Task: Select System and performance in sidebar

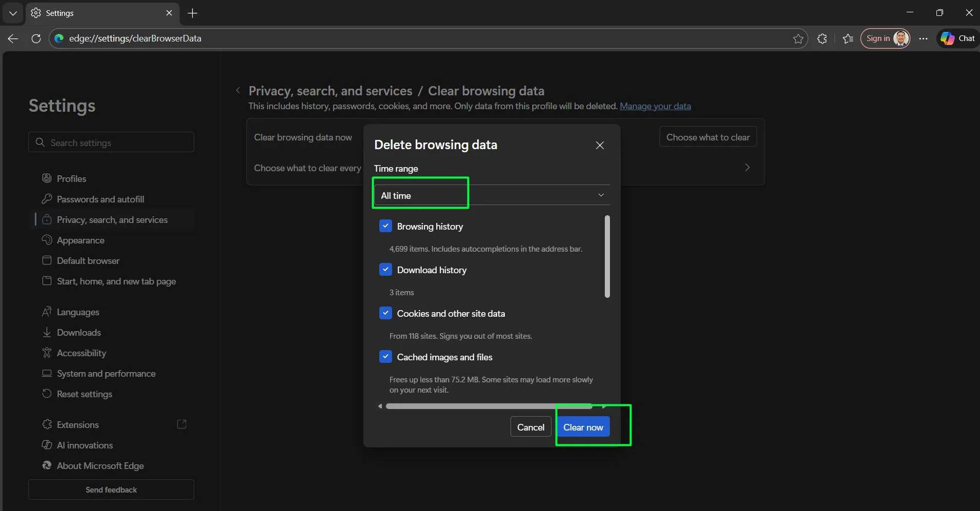Action: click(106, 374)
